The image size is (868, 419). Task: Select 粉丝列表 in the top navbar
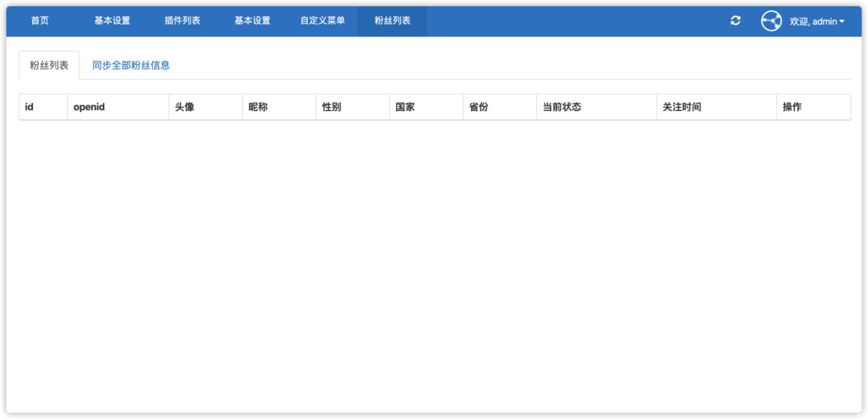[x=392, y=21]
